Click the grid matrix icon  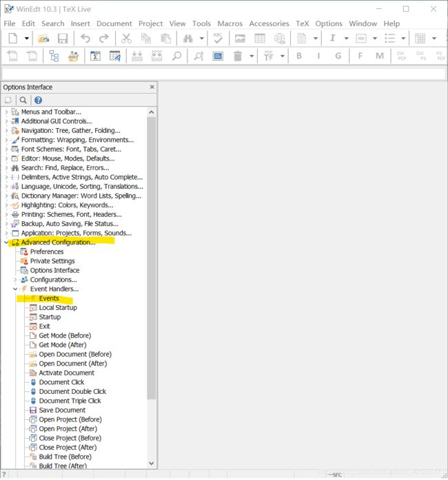point(420,39)
